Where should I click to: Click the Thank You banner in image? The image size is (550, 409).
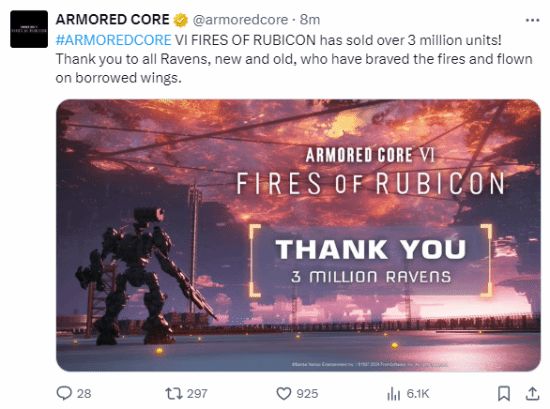pos(371,260)
